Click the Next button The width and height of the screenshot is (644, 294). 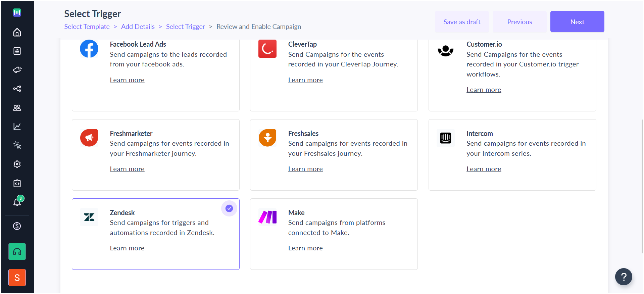pos(577,22)
